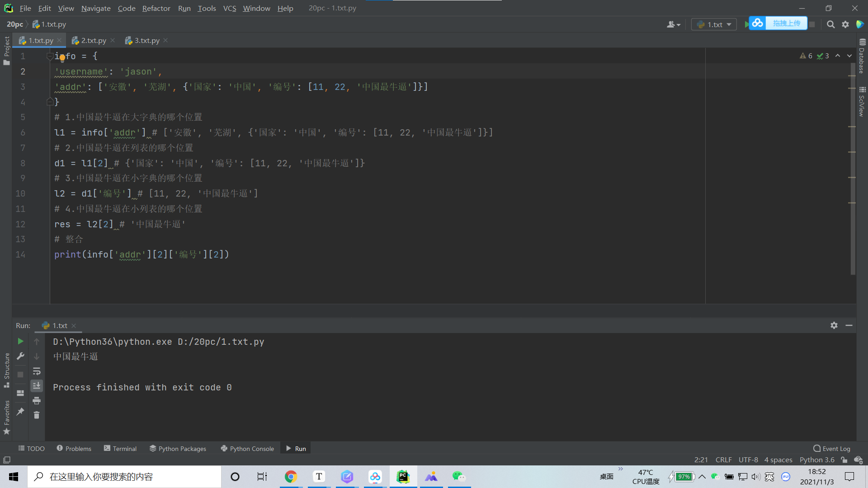Toggle scroll to end in Run console
This screenshot has width=868, height=488.
pos(37,385)
